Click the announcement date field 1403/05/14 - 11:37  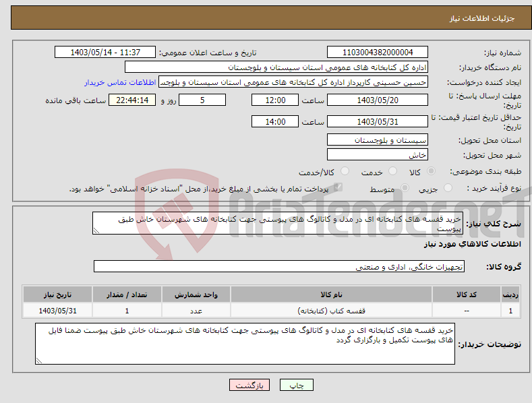[105, 53]
